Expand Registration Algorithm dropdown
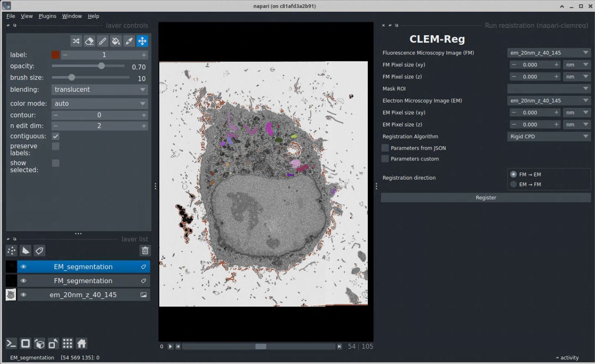 pos(548,137)
